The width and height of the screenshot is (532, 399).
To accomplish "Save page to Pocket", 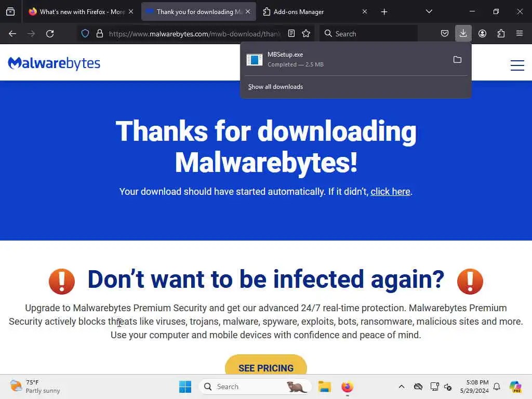I will [445, 33].
